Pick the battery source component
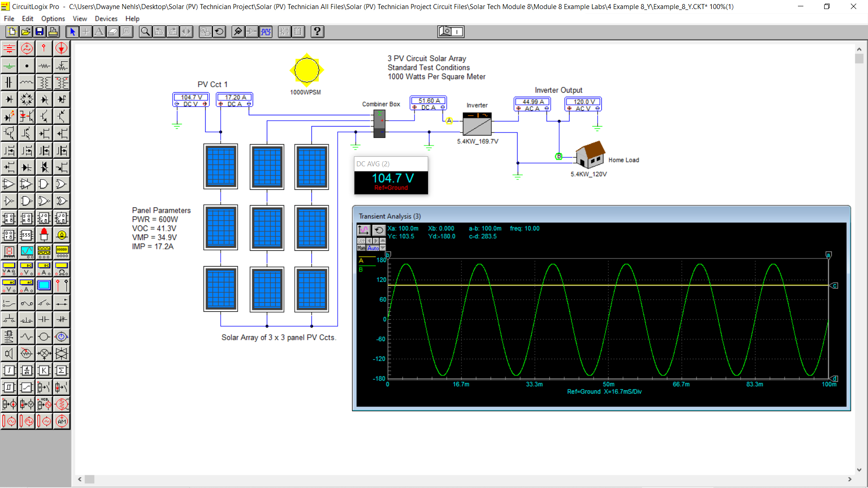868x488 pixels. click(x=9, y=48)
